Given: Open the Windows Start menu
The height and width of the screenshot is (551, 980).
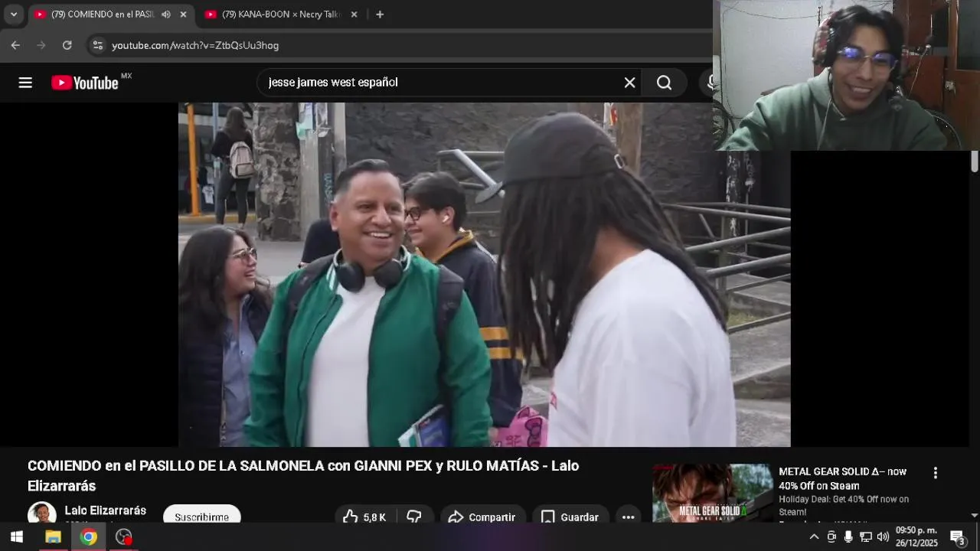Looking at the screenshot, I should [16, 537].
